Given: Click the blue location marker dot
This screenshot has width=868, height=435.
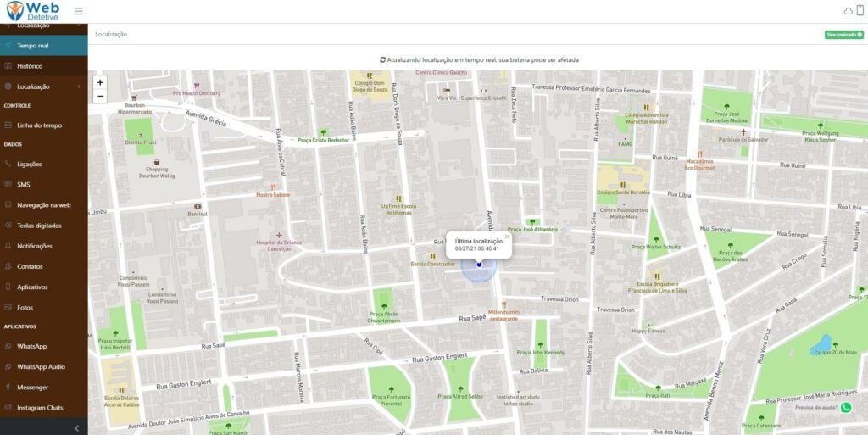Looking at the screenshot, I should coord(479,265).
